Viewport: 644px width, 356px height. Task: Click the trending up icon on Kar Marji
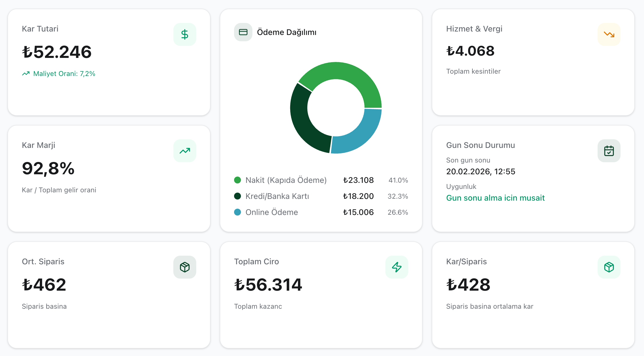click(184, 151)
